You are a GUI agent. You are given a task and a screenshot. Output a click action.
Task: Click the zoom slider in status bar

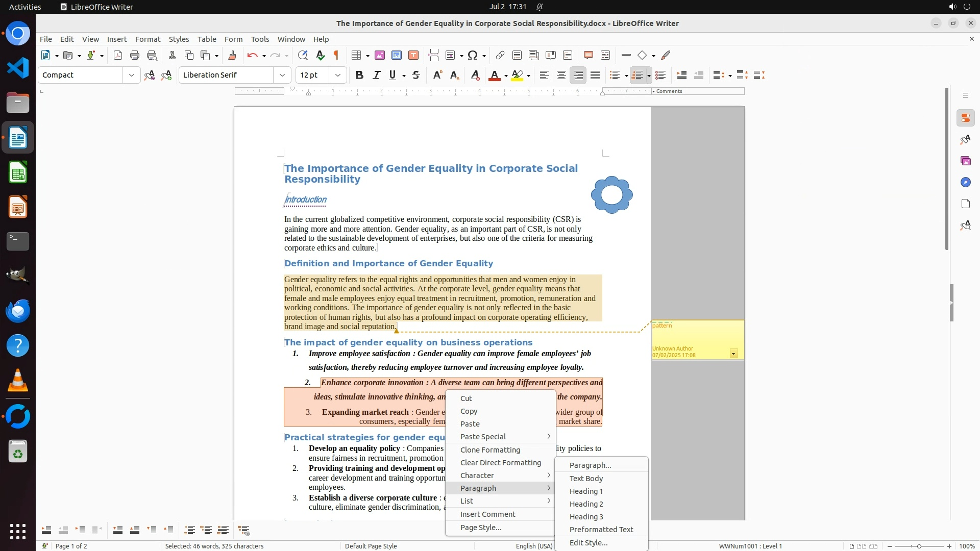(x=919, y=546)
